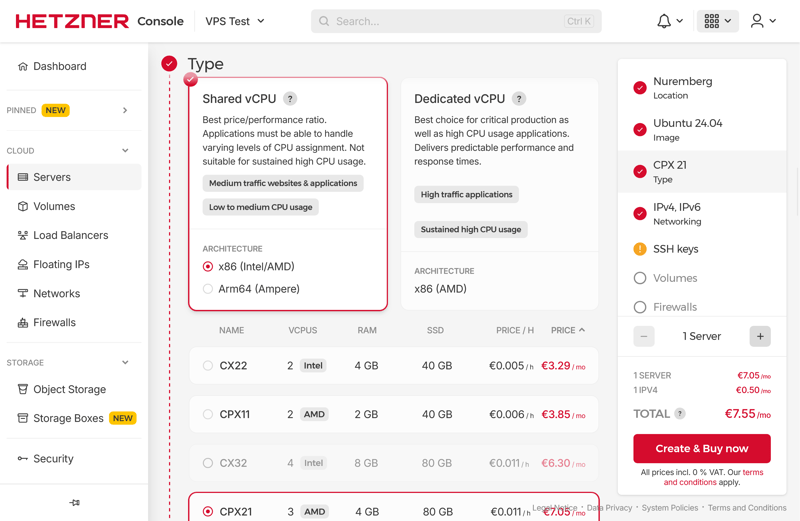
Task: Increase server count with plus button
Action: pos(760,336)
